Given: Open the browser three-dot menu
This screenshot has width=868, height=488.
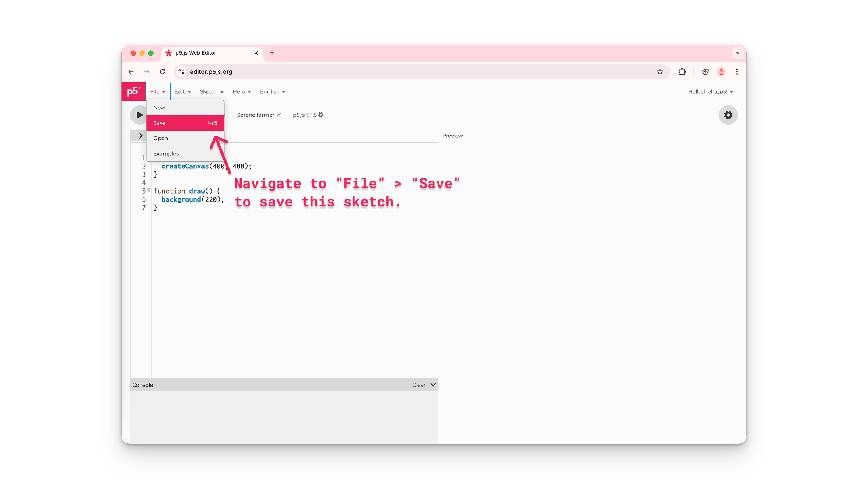Looking at the screenshot, I should tap(737, 71).
